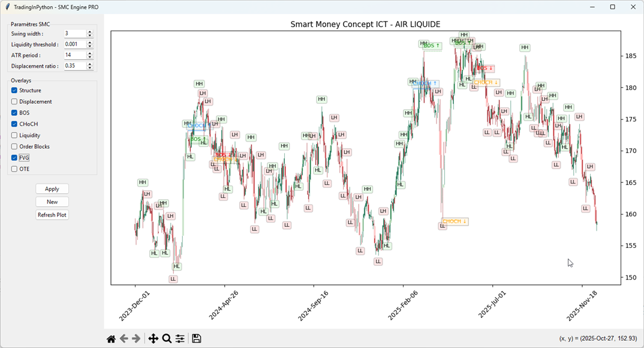Increase Displacement ratio with up arrow
The height and width of the screenshot is (348, 644).
click(x=90, y=64)
